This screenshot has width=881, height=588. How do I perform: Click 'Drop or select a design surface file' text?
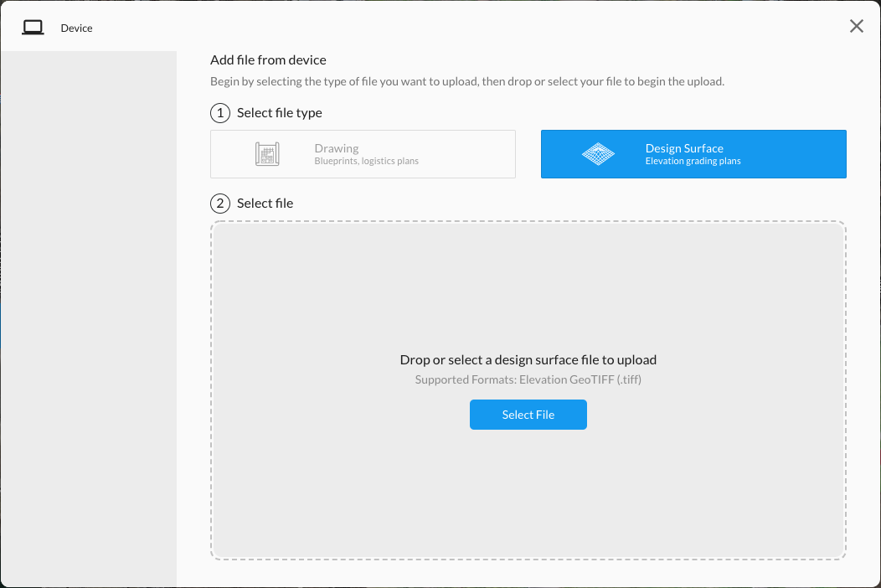tap(528, 360)
